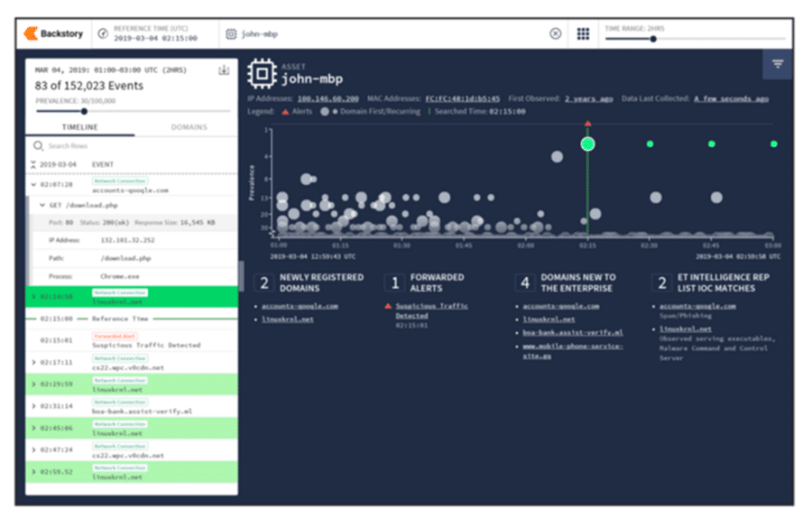Collapse the GET /download.php entry

click(x=42, y=205)
